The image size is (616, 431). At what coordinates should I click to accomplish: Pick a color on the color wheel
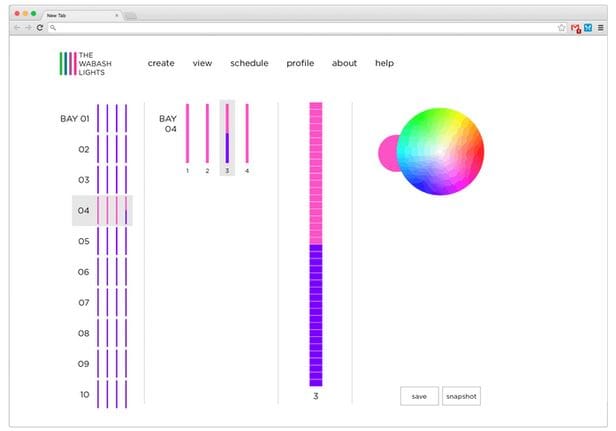tap(440, 151)
